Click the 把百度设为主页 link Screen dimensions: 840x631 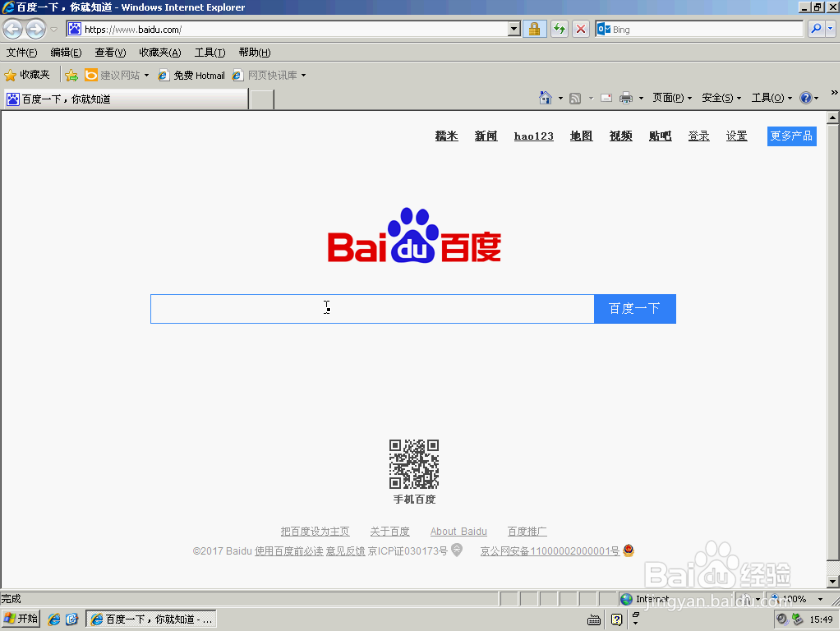pyautogui.click(x=315, y=531)
